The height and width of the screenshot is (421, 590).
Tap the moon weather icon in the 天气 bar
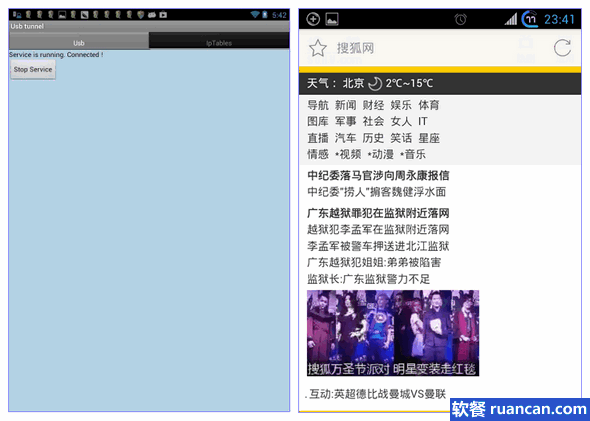click(x=375, y=84)
